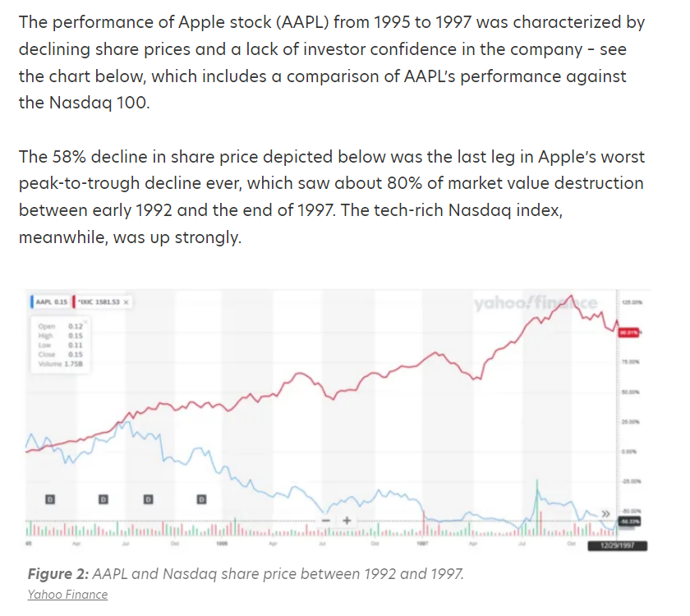Click the minus zoom-out button on chart
The height and width of the screenshot is (616, 690).
325,521
